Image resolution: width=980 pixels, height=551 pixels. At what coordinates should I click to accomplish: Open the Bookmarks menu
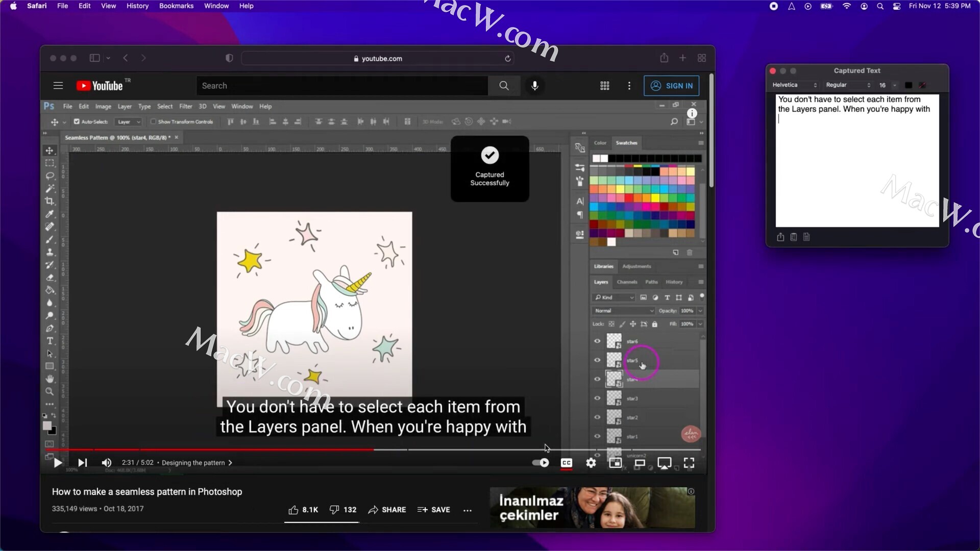click(x=176, y=6)
